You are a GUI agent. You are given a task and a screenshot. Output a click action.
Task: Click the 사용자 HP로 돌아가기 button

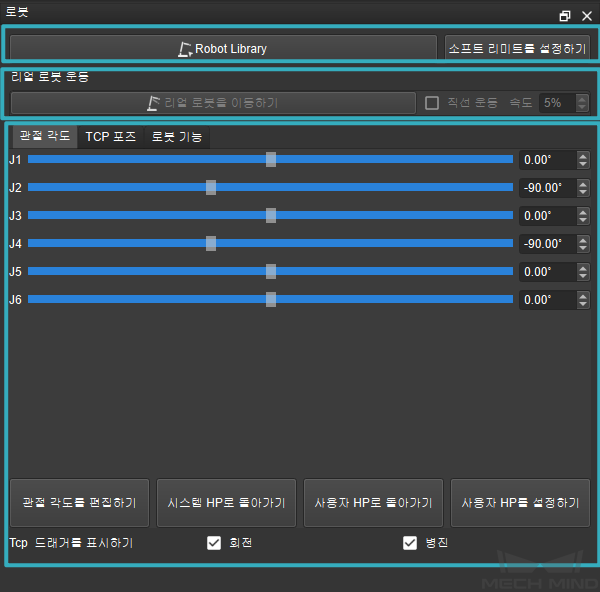tap(373, 503)
